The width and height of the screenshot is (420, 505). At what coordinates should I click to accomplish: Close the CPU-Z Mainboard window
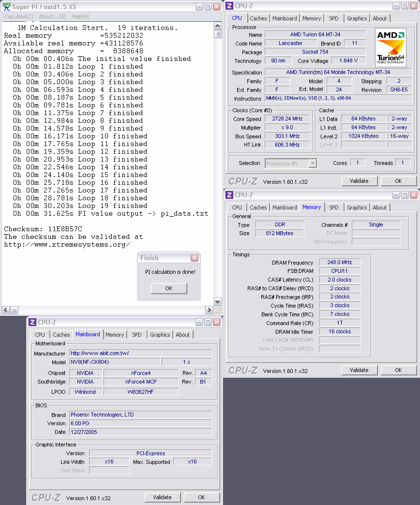coord(217,322)
